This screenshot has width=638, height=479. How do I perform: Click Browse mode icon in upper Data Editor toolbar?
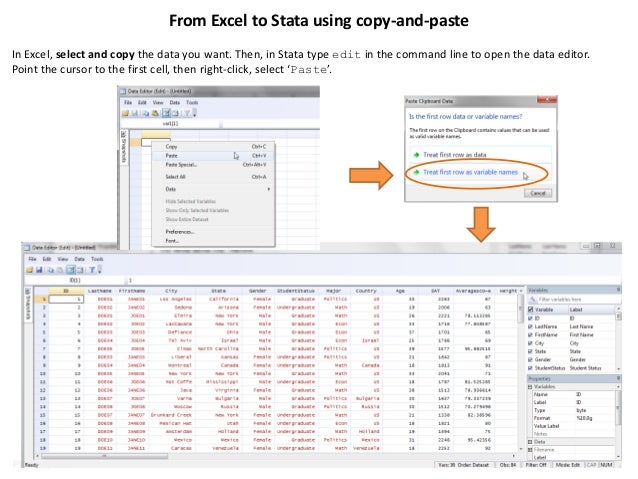pos(175,113)
